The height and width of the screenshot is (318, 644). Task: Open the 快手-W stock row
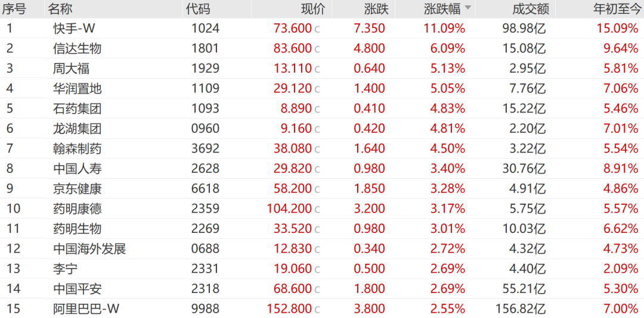click(74, 29)
